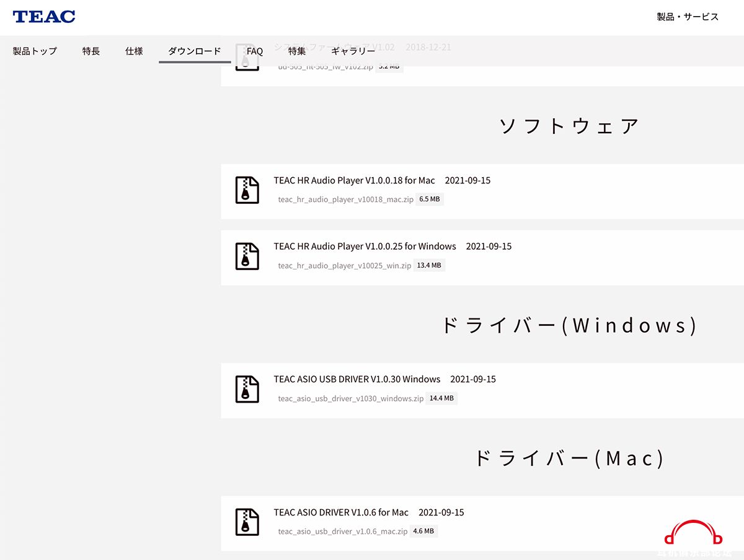Click the 13.4 MB size badge
The image size is (744, 560).
tap(429, 265)
